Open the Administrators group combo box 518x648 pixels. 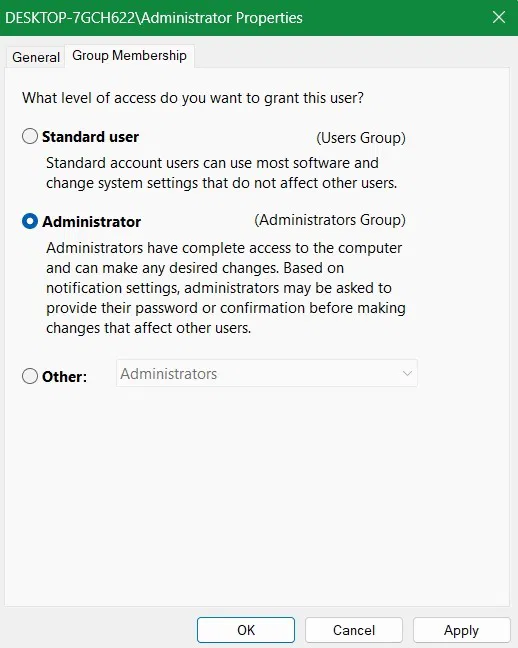pos(267,373)
